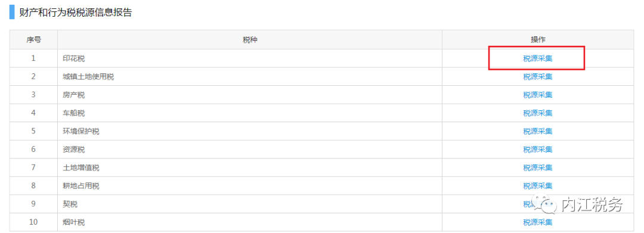Viewport: 644px width, 233px height.
Task: Open 税源采集 for 土地增值税
Action: pos(538,167)
